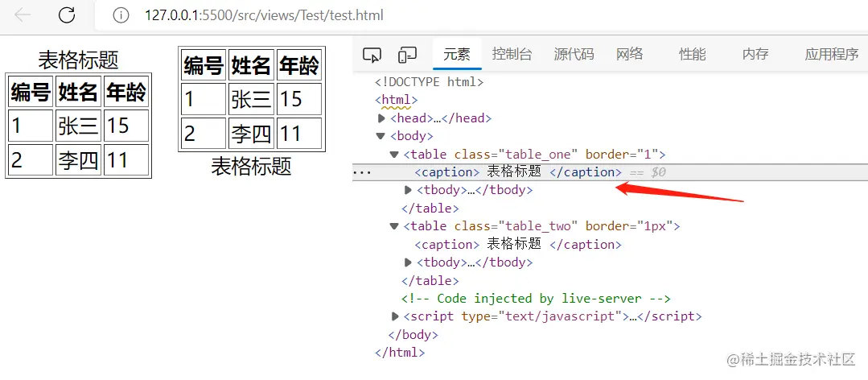
Task: View site info via the circled i icon
Action: tap(121, 15)
